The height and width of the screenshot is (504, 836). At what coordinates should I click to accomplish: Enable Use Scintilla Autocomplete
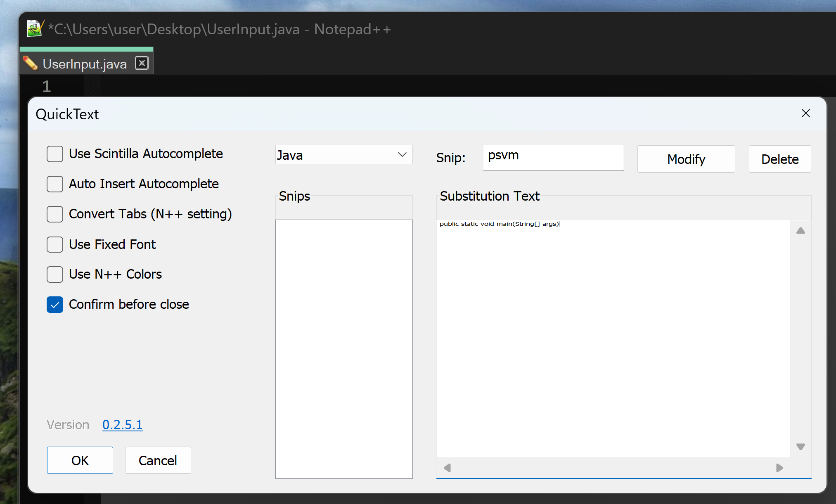54,154
